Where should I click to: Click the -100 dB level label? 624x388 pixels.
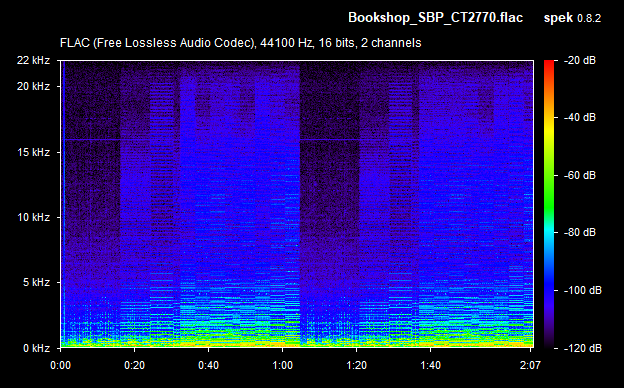tap(583, 291)
